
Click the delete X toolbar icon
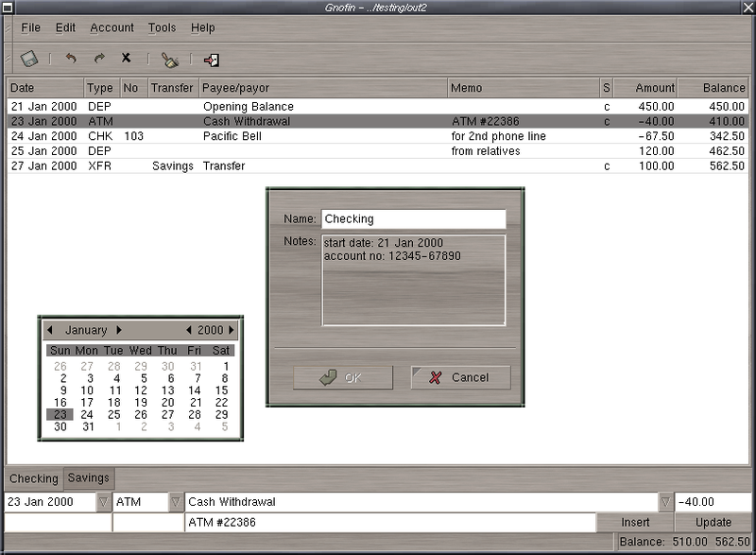(126, 58)
